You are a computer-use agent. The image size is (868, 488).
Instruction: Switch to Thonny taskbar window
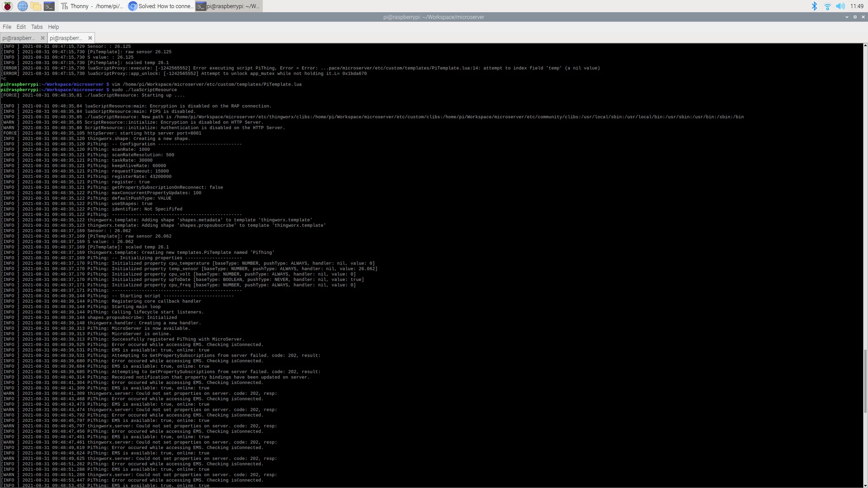pyautogui.click(x=92, y=6)
